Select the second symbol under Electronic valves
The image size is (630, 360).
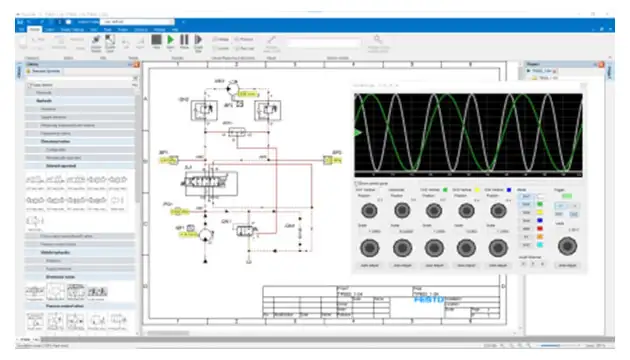(x=55, y=292)
